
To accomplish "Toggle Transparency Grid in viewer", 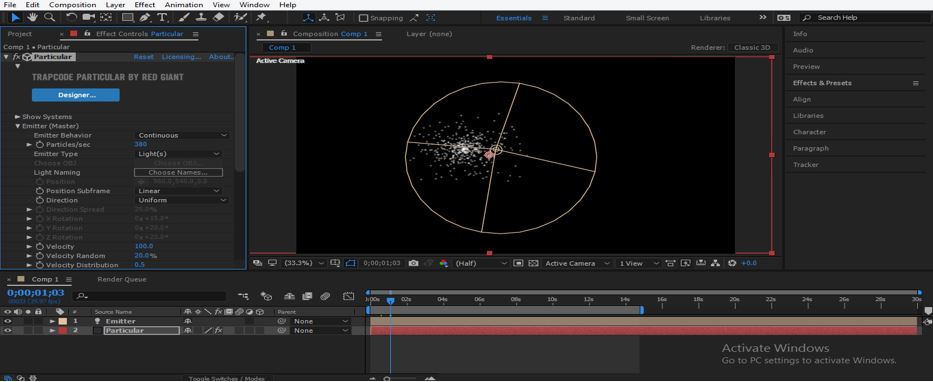I will (533, 263).
